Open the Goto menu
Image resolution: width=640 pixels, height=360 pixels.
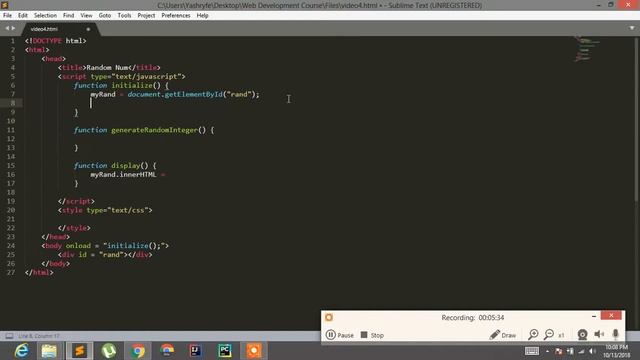(105, 16)
